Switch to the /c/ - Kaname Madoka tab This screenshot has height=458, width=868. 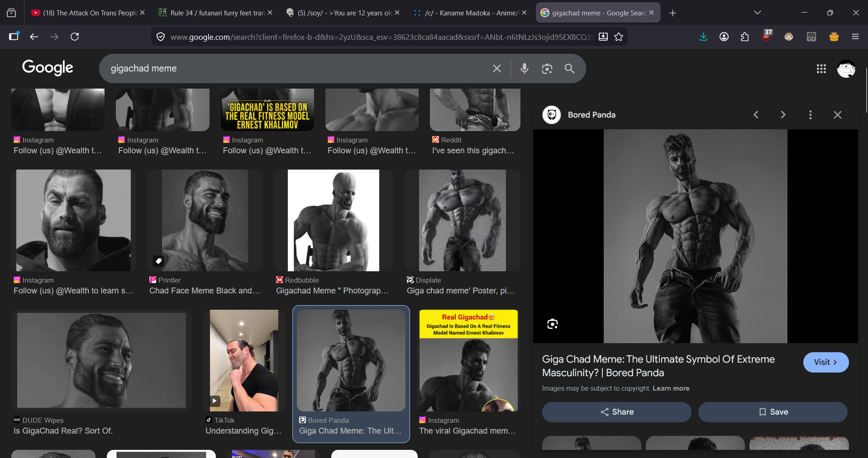[x=470, y=13]
